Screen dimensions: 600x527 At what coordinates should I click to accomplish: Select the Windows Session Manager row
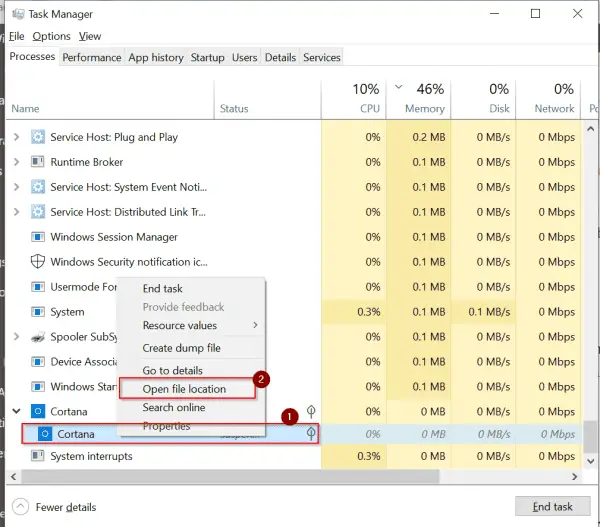(x=293, y=237)
